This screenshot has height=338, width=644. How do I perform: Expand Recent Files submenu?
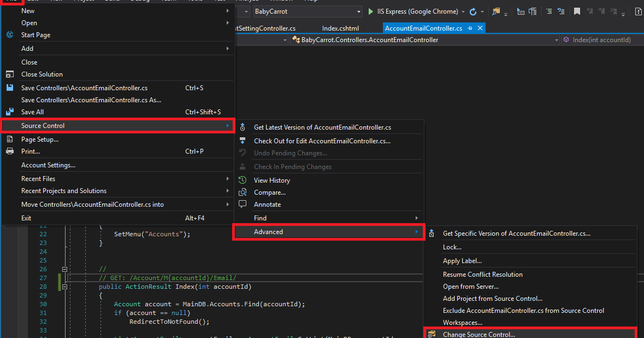point(118,179)
